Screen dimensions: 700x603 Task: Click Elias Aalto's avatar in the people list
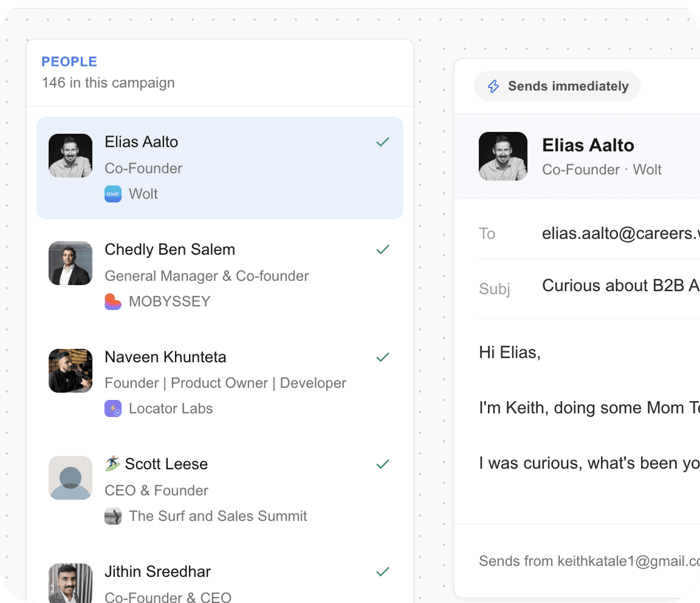[x=70, y=156]
